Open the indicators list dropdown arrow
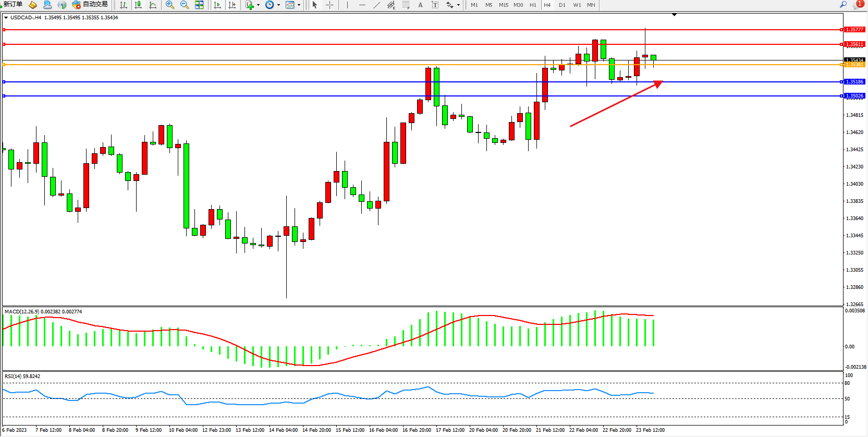The height and width of the screenshot is (437, 868). [258, 5]
